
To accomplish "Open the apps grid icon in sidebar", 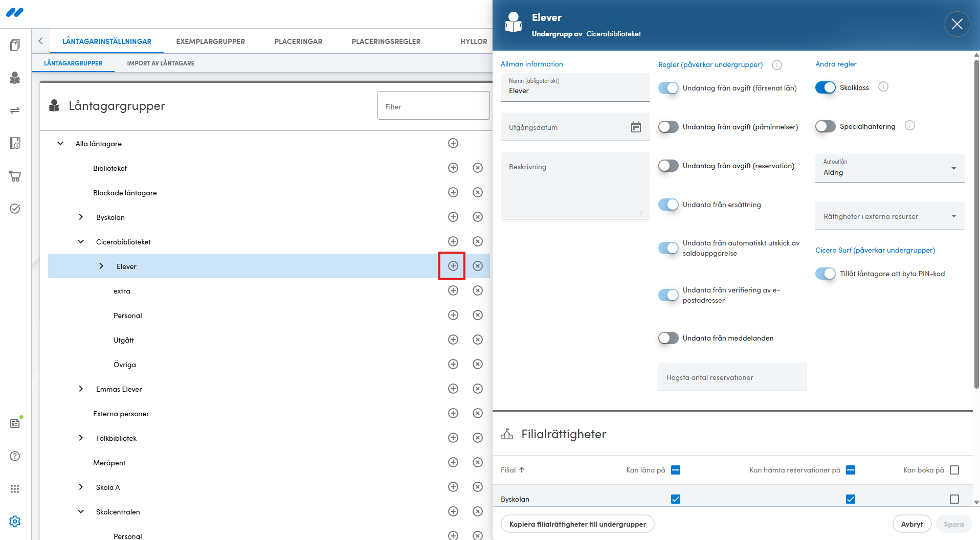I will click(15, 489).
